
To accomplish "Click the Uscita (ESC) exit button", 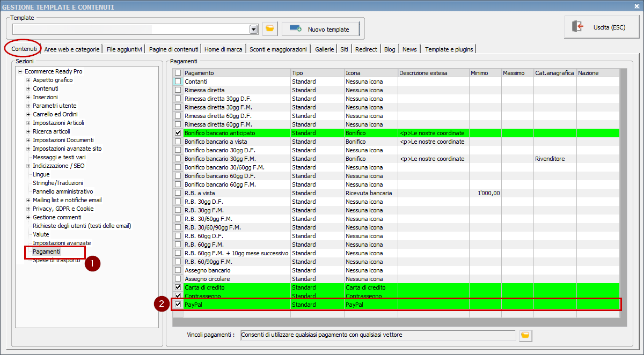I will coord(602,27).
